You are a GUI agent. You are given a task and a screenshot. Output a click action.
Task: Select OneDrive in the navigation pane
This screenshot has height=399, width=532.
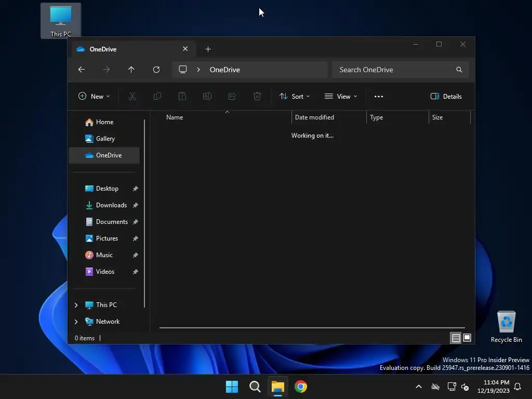pyautogui.click(x=104, y=155)
